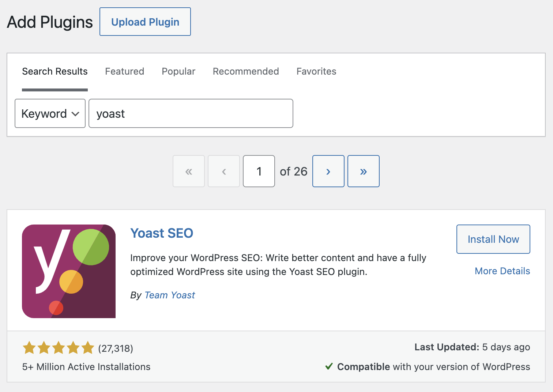Select the fifth rating star
This screenshot has width=553, height=392.
point(88,348)
